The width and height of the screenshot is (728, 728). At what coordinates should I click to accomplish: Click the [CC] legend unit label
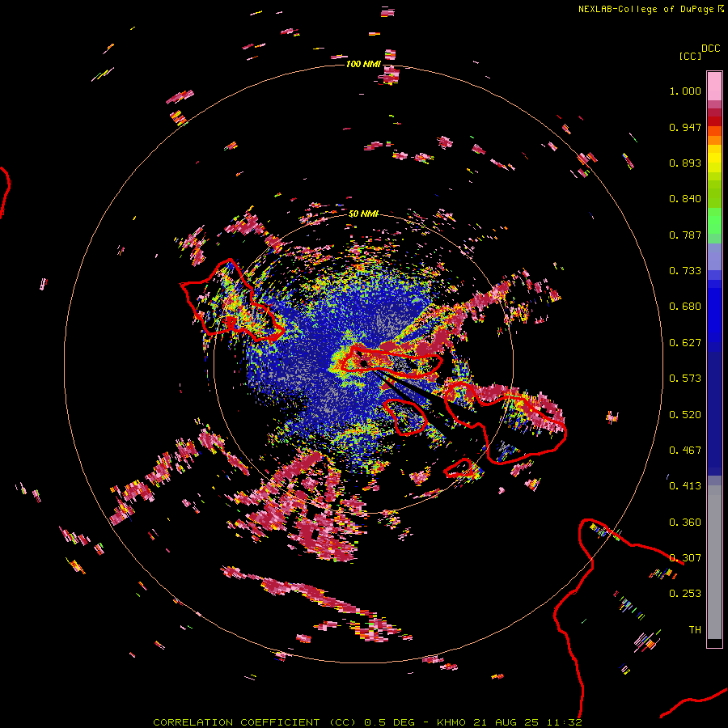click(690, 56)
